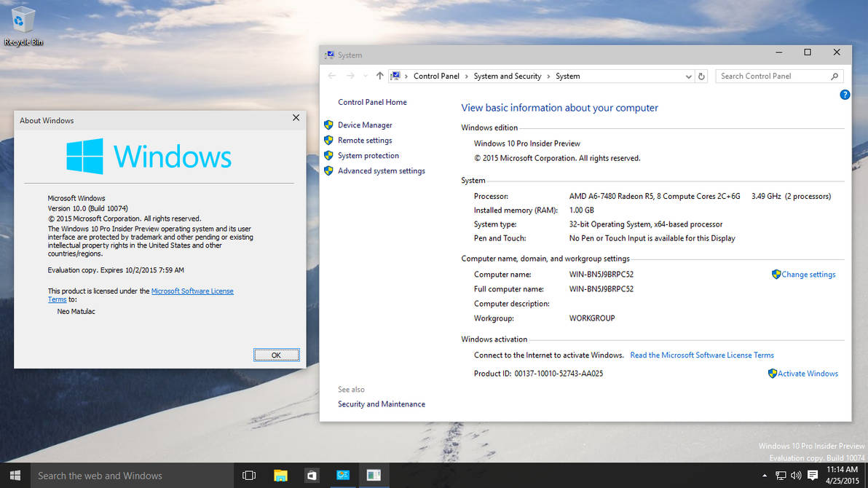The width and height of the screenshot is (868, 488).
Task: Click the shield icon beside Device Manager
Action: coord(329,125)
